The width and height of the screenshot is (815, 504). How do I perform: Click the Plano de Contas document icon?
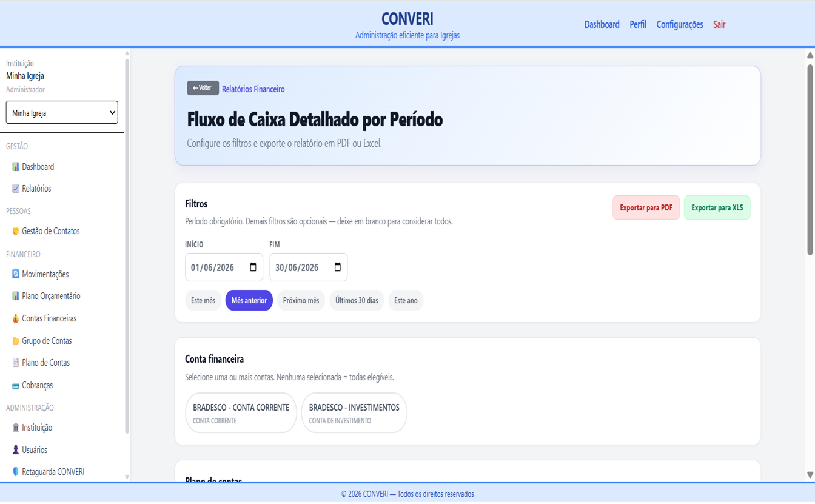16,363
